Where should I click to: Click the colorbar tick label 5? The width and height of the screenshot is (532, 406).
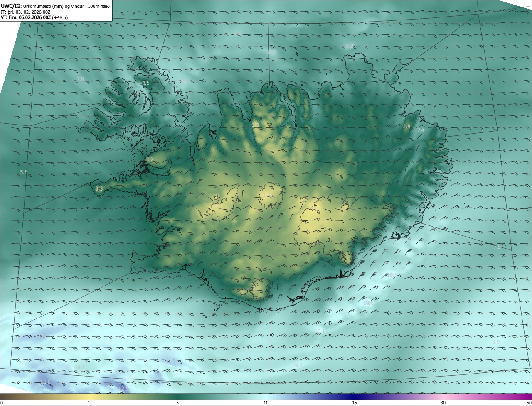coord(177,403)
